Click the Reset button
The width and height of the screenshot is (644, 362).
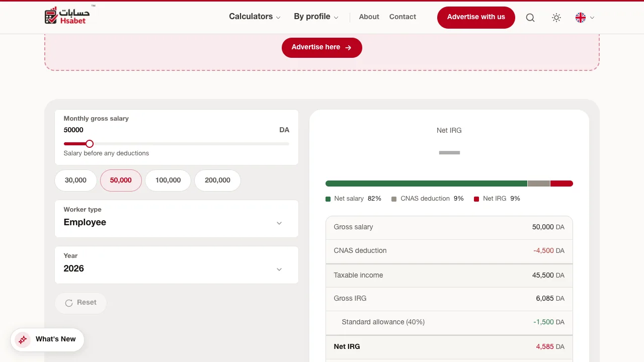pos(80,303)
